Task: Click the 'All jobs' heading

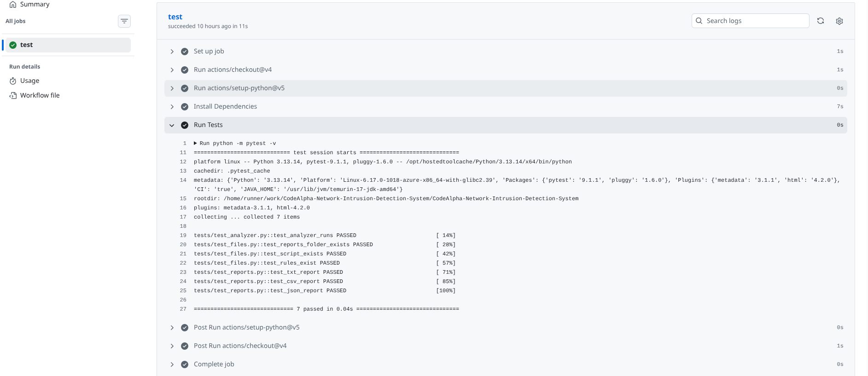Action: 16,21
